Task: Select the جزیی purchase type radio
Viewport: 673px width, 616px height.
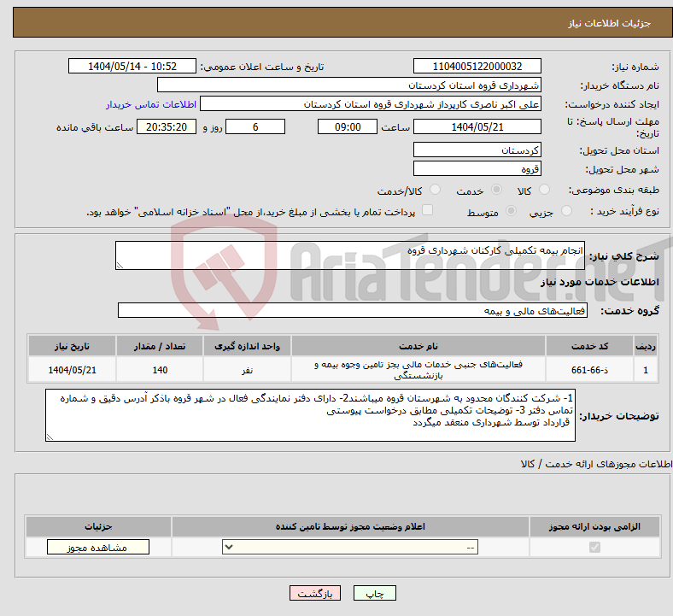Action: (566, 211)
